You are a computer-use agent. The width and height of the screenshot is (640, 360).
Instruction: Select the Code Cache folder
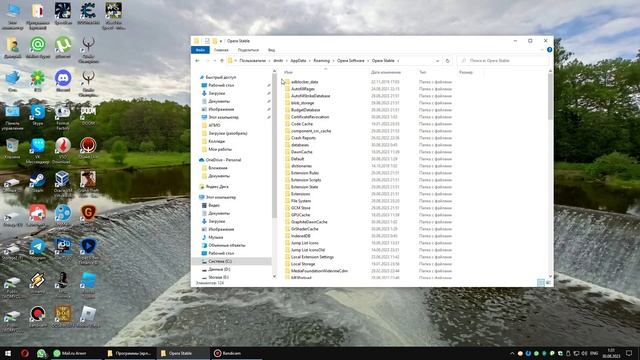click(302, 124)
